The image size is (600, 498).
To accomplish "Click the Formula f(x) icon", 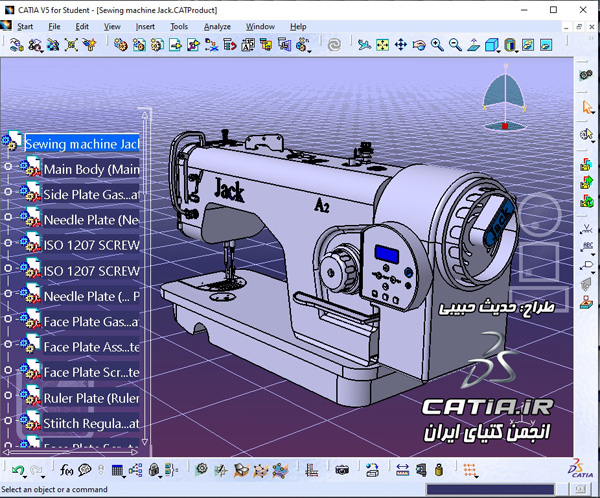I will coord(66,470).
